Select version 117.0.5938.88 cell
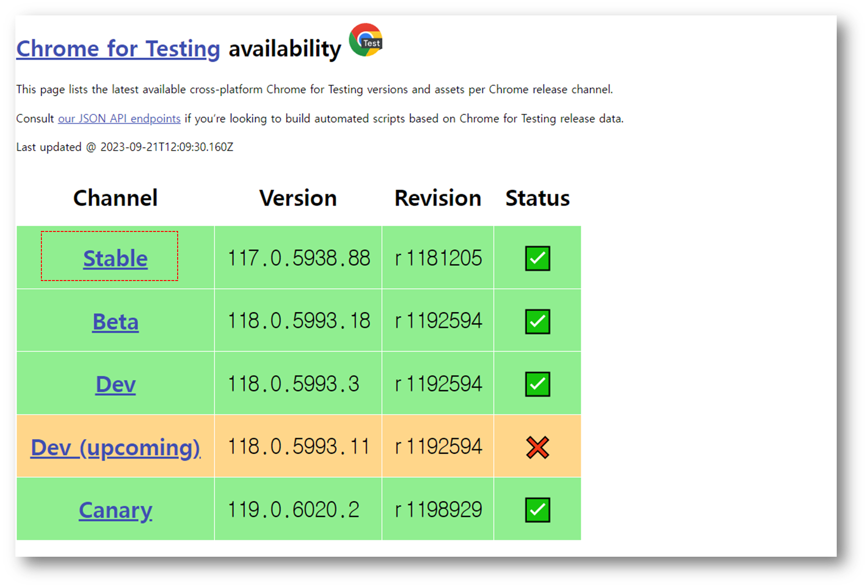This screenshot has width=868, height=588. tap(298, 258)
